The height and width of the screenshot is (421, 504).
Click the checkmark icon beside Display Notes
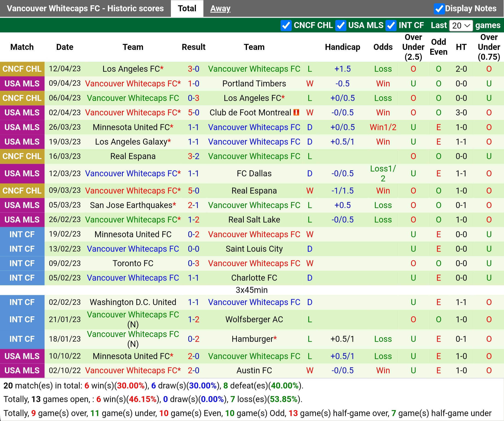tap(440, 9)
